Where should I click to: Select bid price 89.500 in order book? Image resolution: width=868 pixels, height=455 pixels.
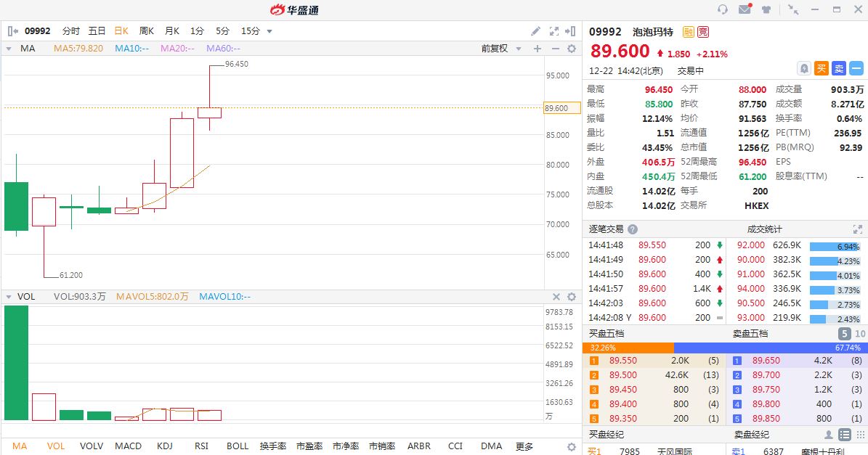(x=623, y=375)
